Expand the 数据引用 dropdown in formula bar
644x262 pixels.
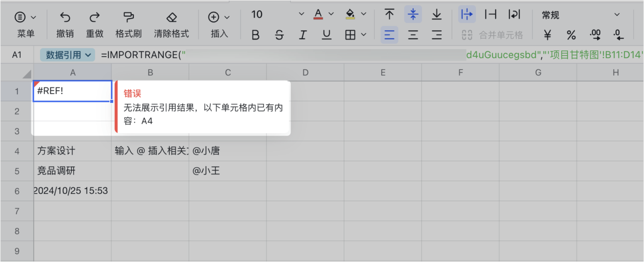click(x=67, y=55)
